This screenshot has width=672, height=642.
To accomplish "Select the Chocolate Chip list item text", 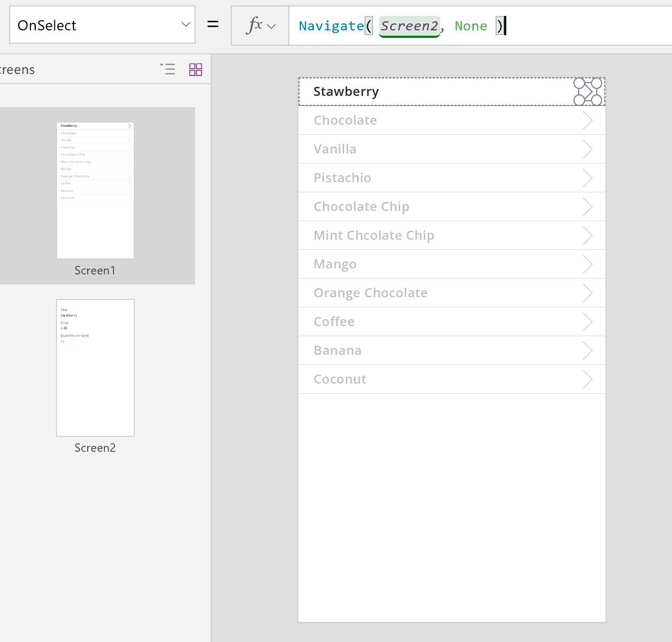I will 361,207.
